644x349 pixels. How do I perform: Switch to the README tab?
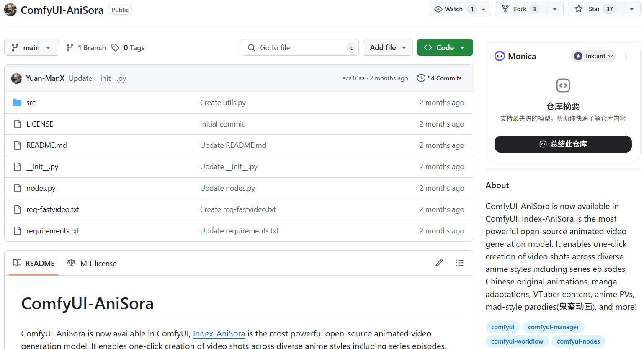coord(34,263)
